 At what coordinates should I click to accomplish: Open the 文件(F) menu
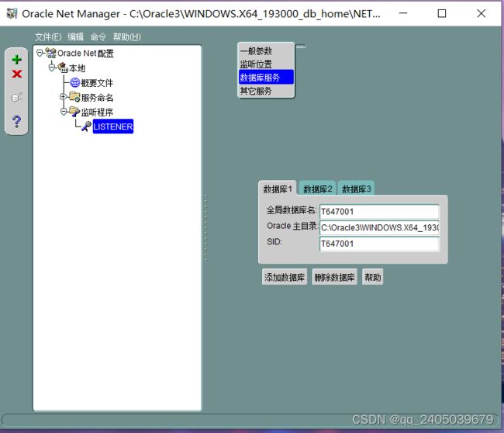click(48, 37)
